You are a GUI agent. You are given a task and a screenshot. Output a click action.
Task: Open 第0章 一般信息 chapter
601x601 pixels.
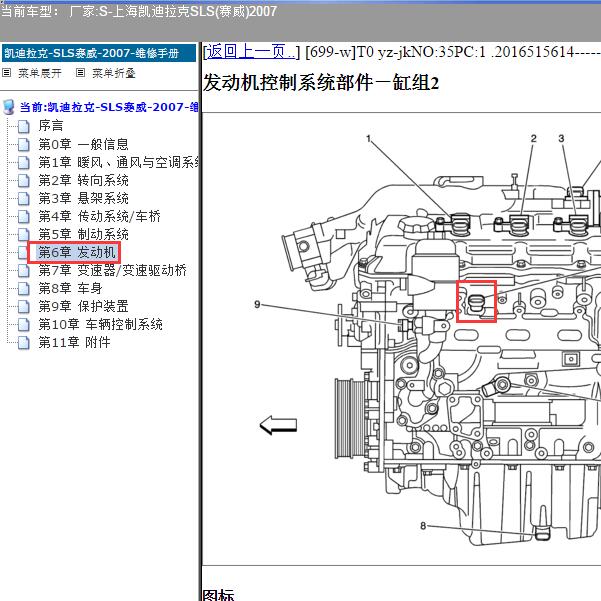83,144
